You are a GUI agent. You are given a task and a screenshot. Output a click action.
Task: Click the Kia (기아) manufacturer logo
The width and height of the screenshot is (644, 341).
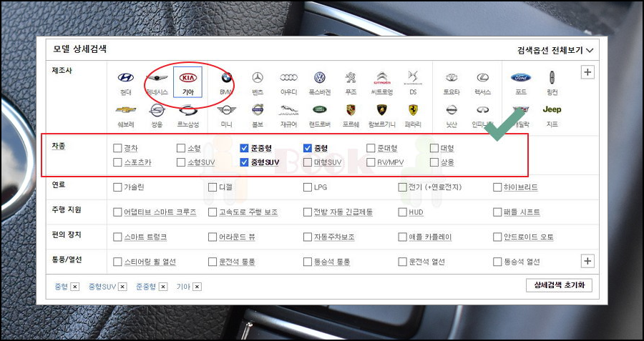click(x=188, y=78)
